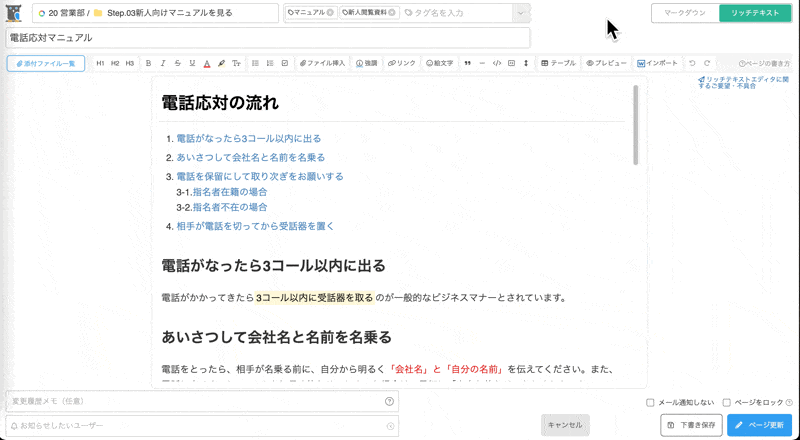Open the font size menu (Tт)
The image size is (800, 440).
click(236, 63)
